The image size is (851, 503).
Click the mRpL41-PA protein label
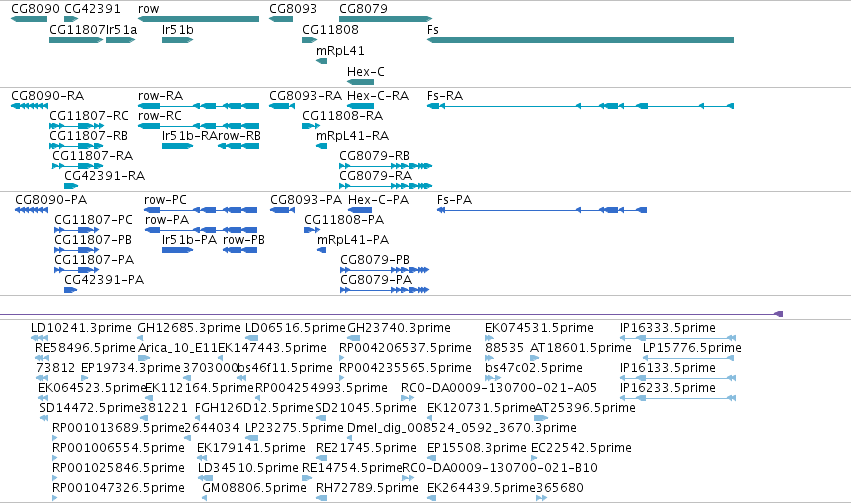[x=353, y=240]
